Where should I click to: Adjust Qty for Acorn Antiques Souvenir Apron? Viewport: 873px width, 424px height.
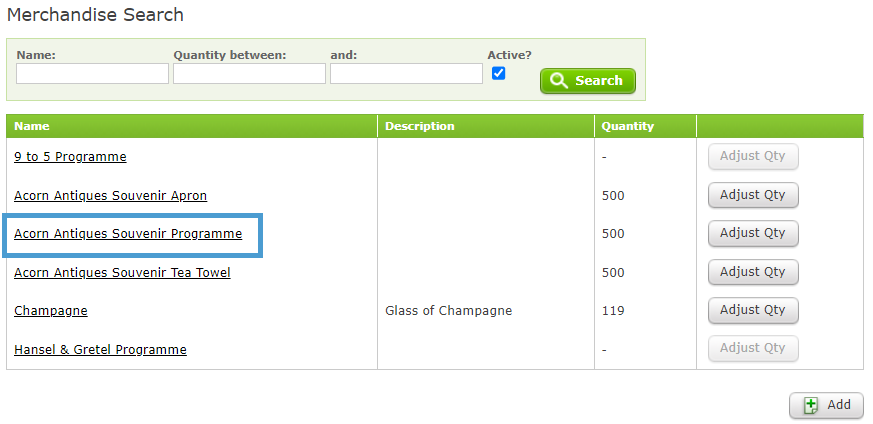(x=753, y=195)
